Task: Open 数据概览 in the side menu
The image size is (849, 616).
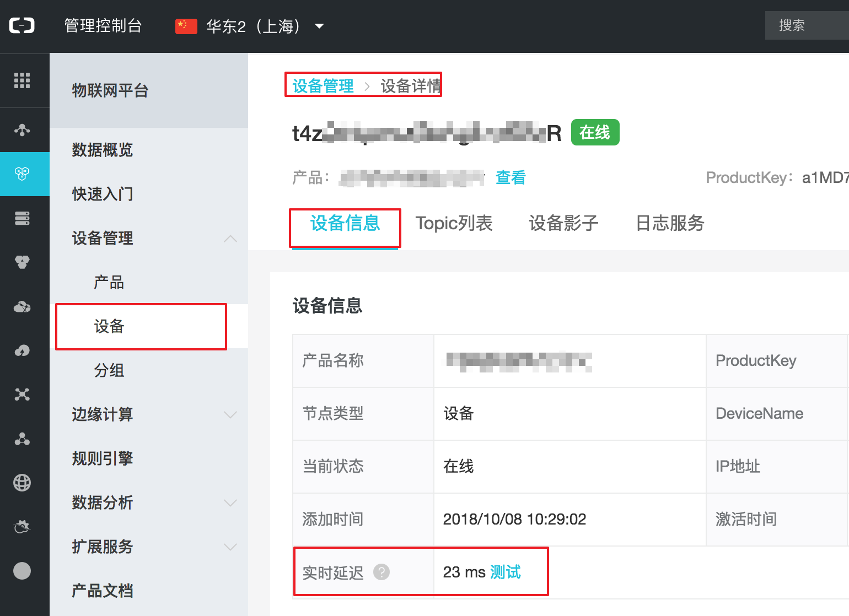Action: pyautogui.click(x=103, y=150)
